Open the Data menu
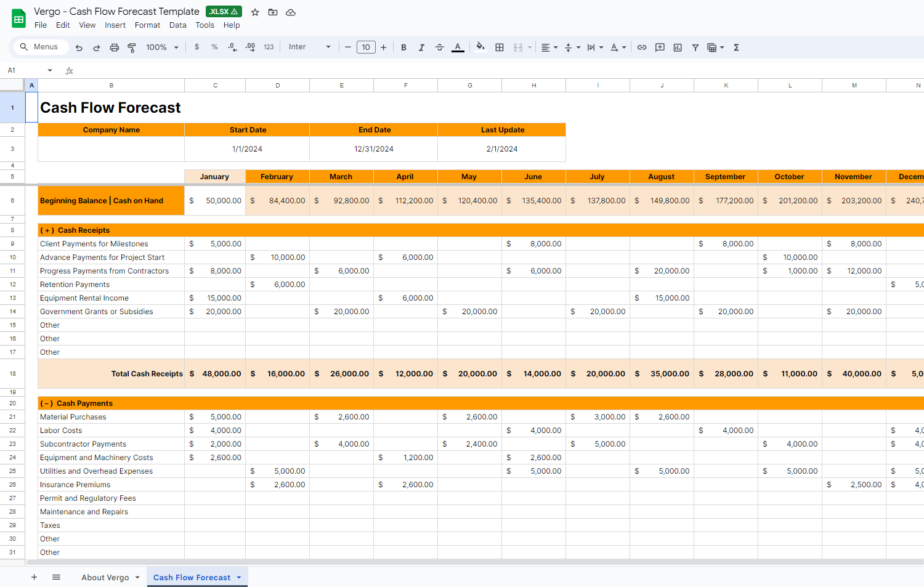This screenshot has width=924, height=587. [177, 25]
